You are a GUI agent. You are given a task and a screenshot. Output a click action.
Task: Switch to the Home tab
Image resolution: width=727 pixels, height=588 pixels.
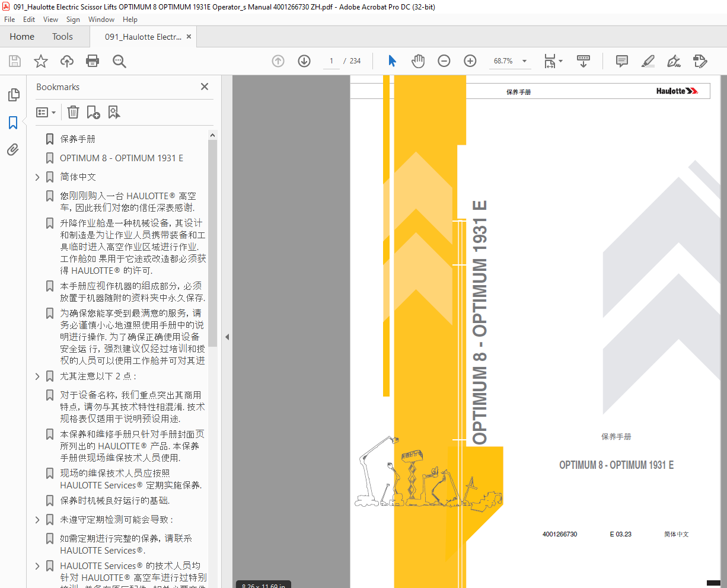pyautogui.click(x=22, y=37)
